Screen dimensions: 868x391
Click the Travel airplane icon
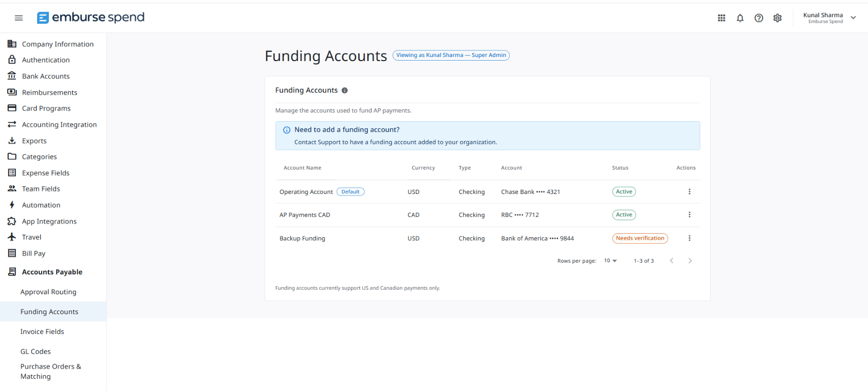click(12, 237)
